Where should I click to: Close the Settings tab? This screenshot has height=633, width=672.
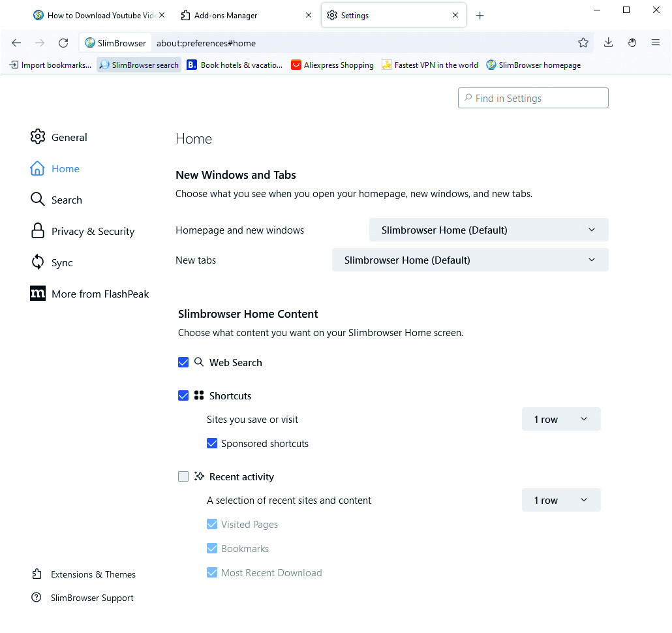455,15
